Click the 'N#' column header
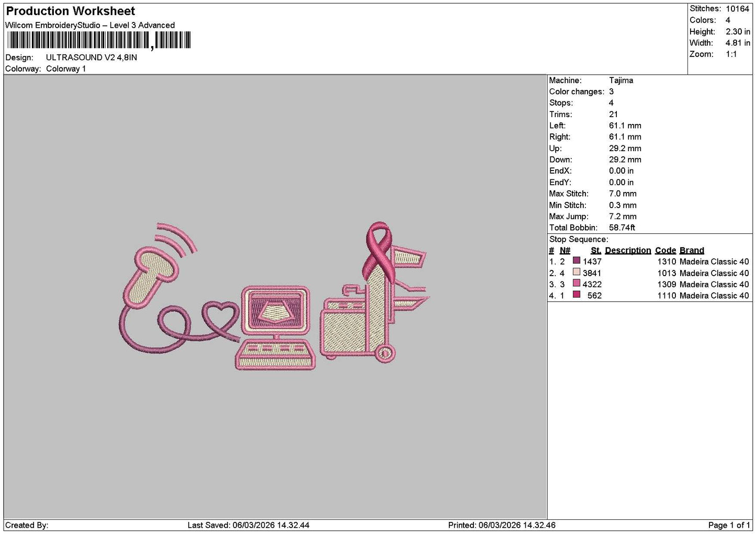 pos(565,251)
